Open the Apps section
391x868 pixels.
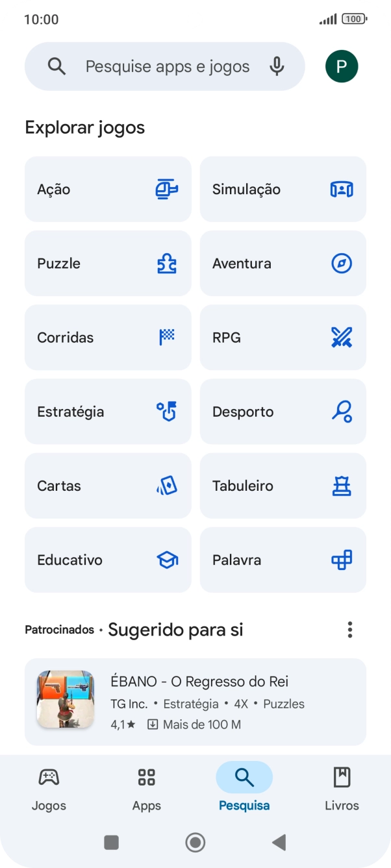146,787
